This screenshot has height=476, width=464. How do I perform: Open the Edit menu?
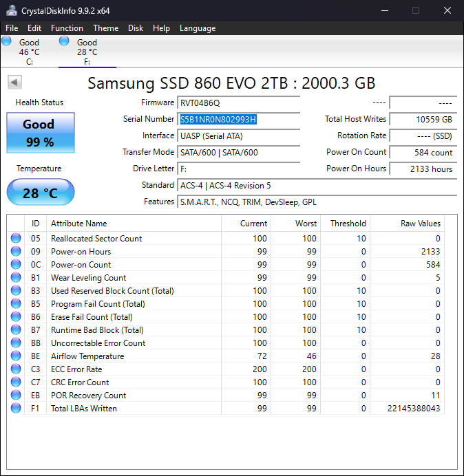click(x=34, y=28)
